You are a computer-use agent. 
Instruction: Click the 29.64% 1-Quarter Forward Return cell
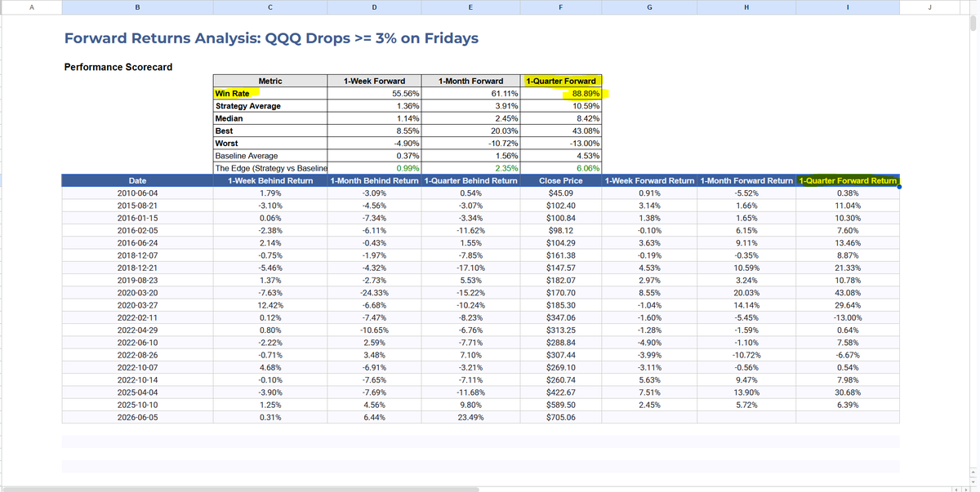848,305
